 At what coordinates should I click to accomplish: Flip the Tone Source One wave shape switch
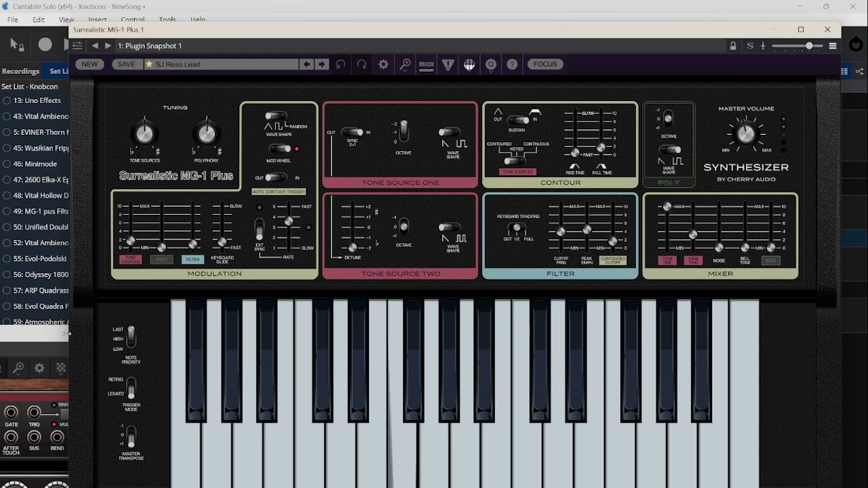(450, 133)
